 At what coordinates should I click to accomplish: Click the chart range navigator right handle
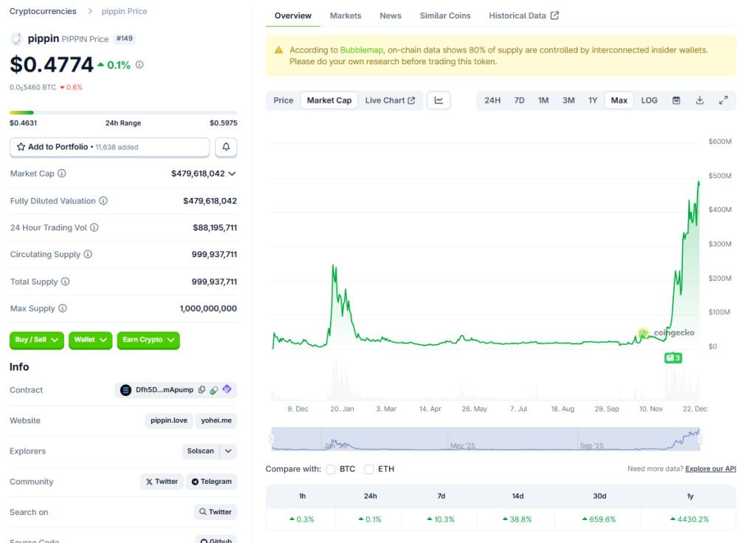pyautogui.click(x=700, y=439)
